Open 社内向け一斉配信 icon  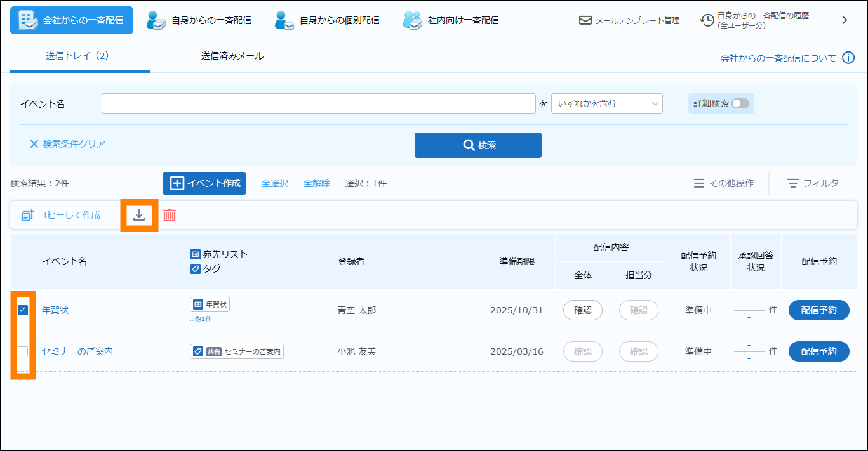(x=413, y=20)
